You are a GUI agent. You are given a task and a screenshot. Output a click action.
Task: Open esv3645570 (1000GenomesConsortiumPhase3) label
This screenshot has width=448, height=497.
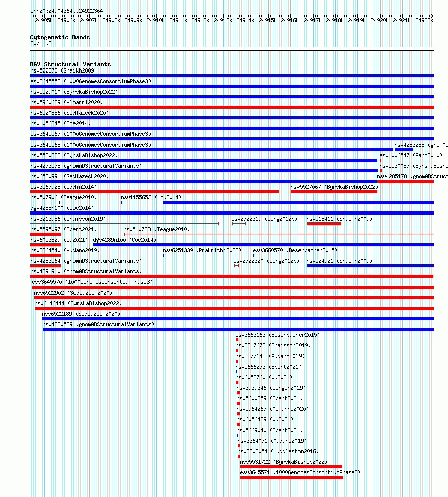(x=92, y=282)
